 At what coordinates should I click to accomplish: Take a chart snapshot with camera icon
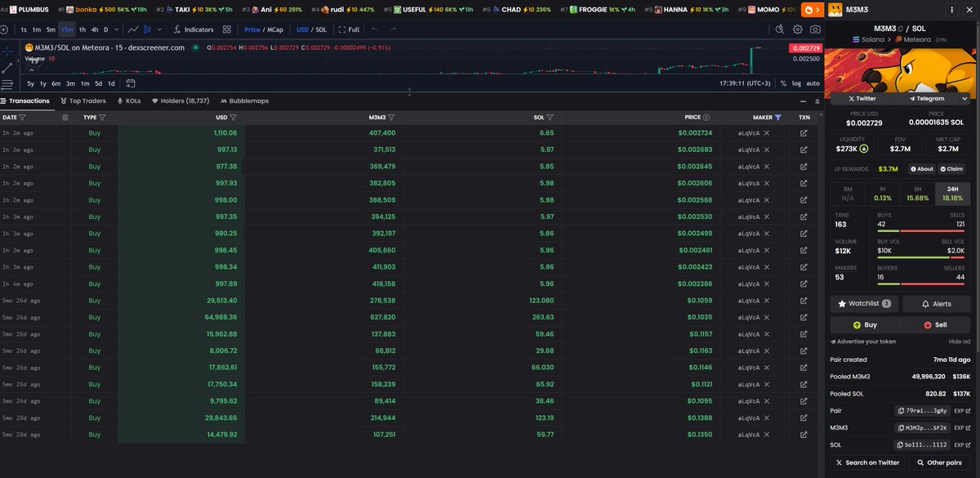tap(815, 29)
